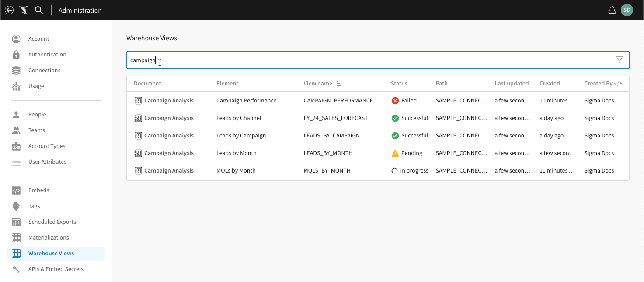Click the Materializations table icon
This screenshot has width=644, height=282.
16,238
